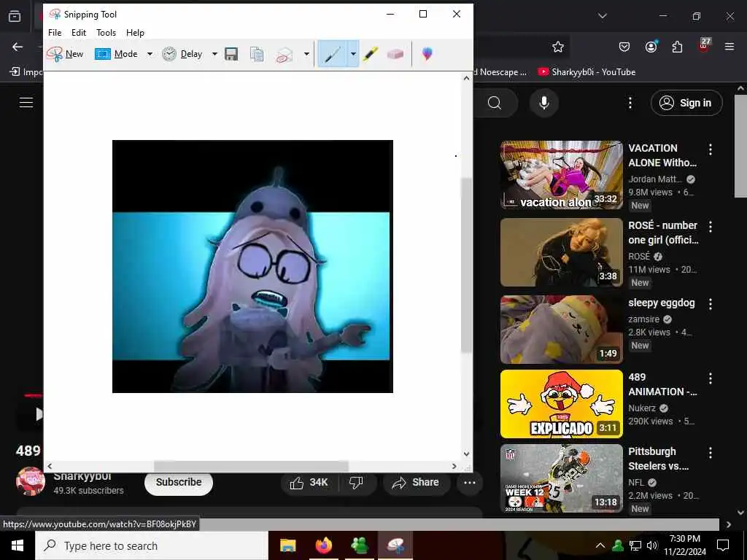Click the dislike thumbs down button
Viewport: 747px width, 560px height.
click(x=357, y=483)
